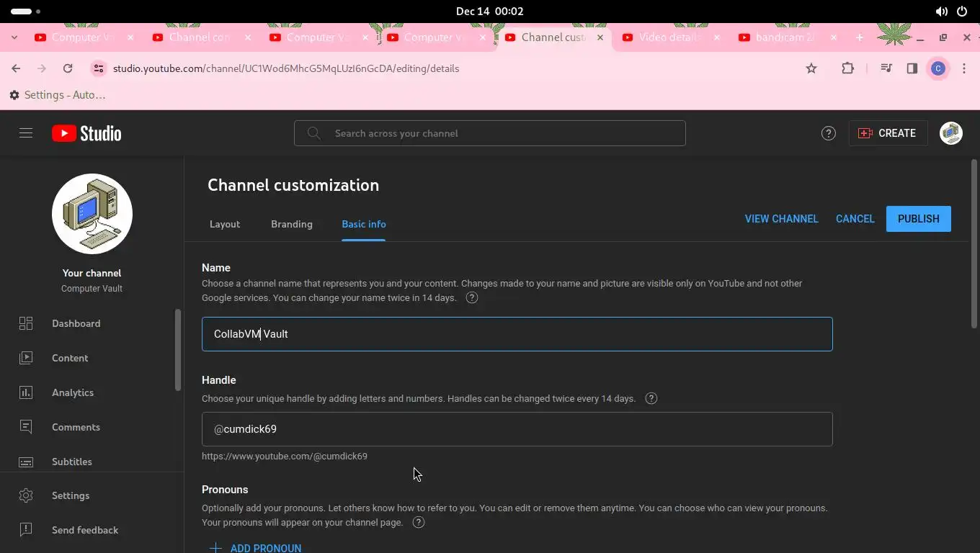Go back with browser back arrow
Screen dimensions: 980x553
16,68
